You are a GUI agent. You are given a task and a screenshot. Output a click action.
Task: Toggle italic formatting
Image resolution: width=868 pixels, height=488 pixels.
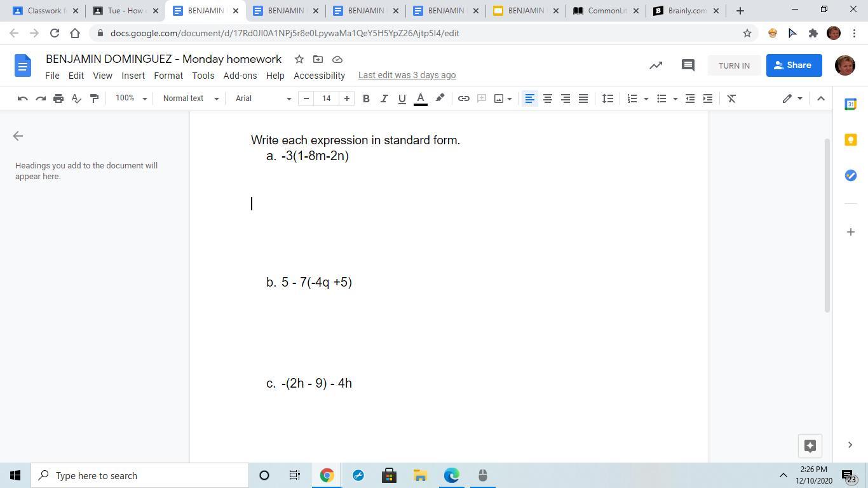coord(384,98)
